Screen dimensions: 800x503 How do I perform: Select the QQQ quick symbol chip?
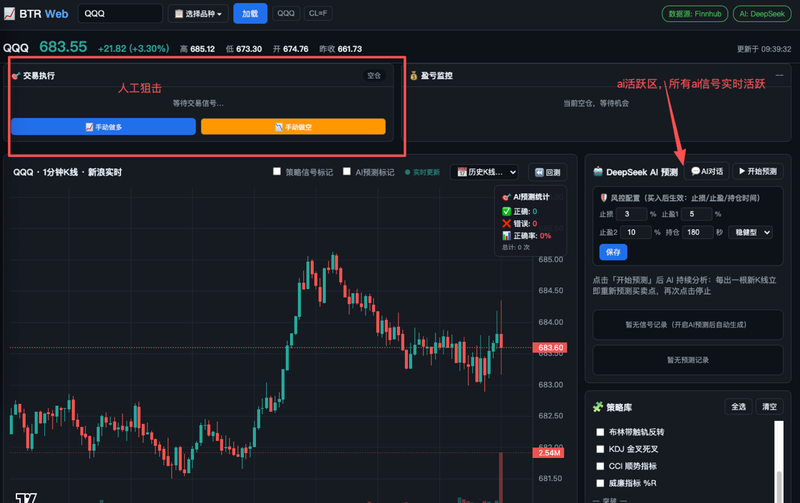tap(286, 13)
